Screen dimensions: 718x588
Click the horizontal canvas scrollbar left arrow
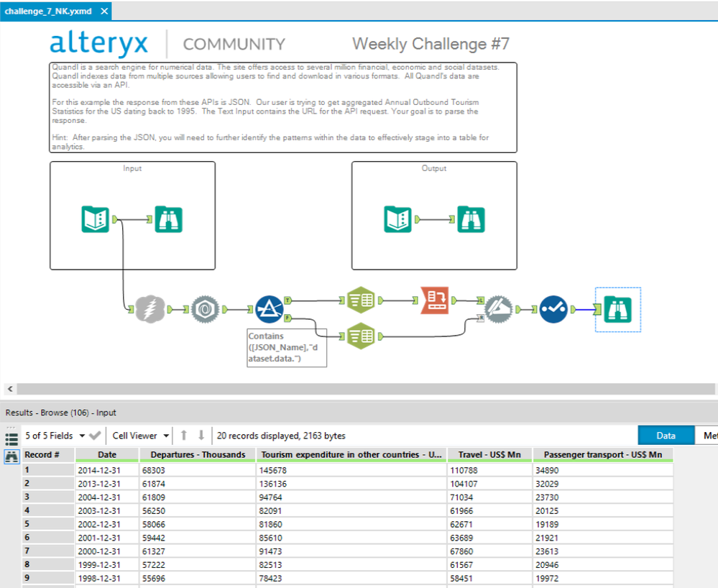(x=10, y=389)
